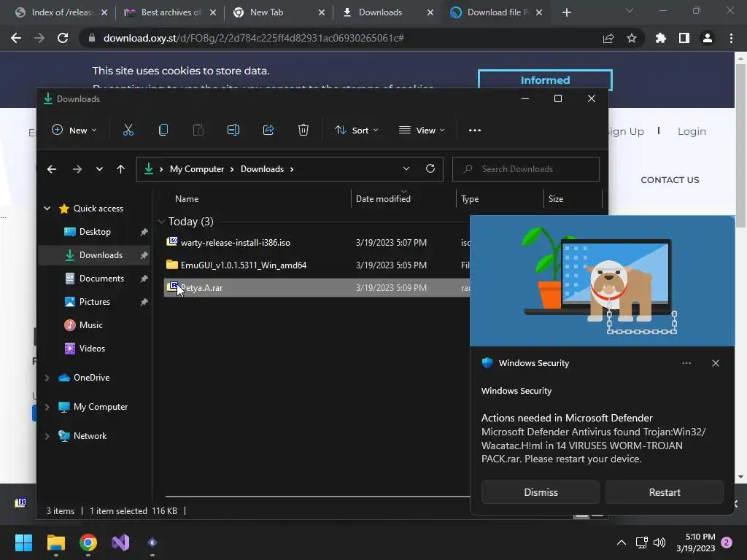Expand the My Computer tree node

coord(47,407)
